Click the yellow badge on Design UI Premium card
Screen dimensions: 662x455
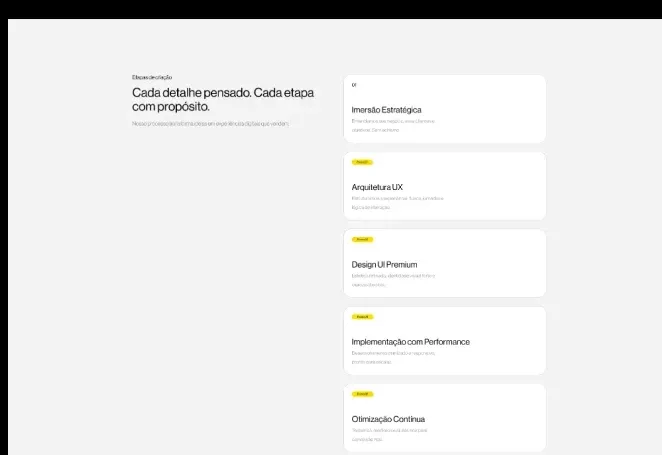click(362, 239)
